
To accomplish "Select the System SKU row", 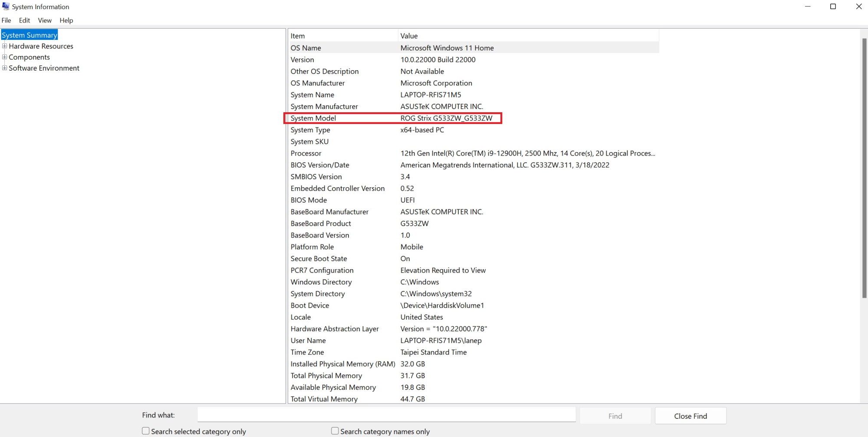I will 473,142.
